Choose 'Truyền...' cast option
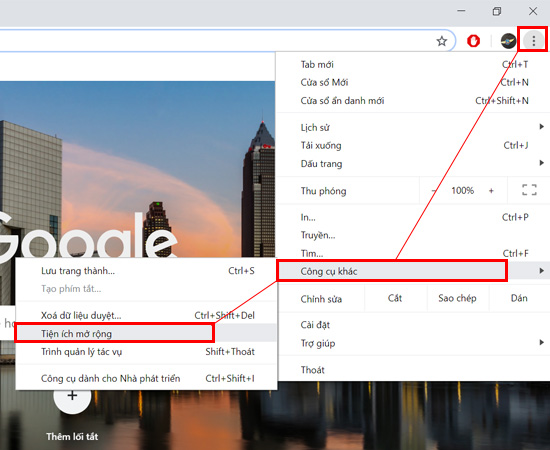550x450 pixels. pos(412,235)
